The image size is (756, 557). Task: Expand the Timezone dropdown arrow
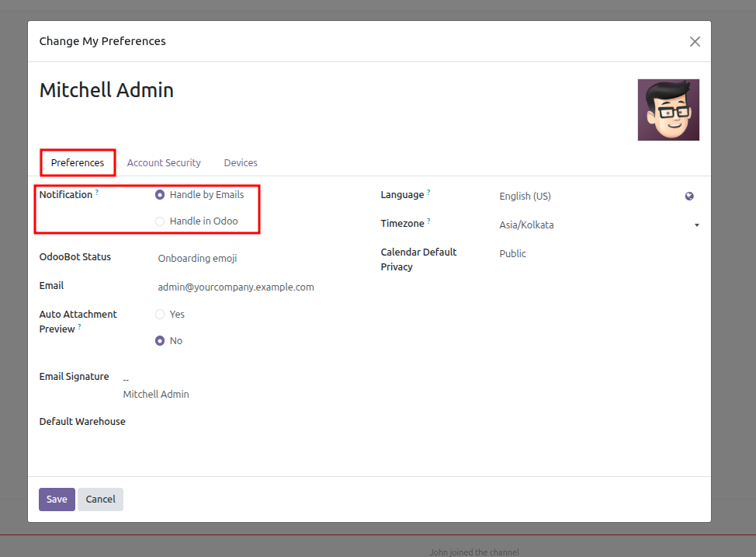(x=696, y=225)
